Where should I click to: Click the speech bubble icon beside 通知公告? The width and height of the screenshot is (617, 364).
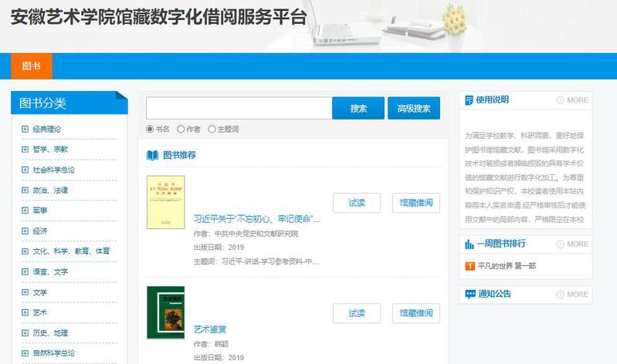(470, 294)
